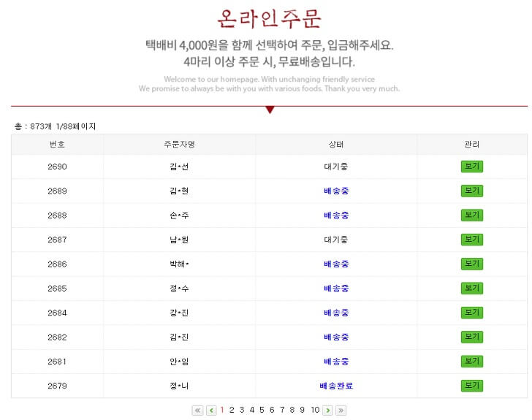The height and width of the screenshot is (420, 532).
Task: Open 보기 button for order 2685
Action: (471, 289)
